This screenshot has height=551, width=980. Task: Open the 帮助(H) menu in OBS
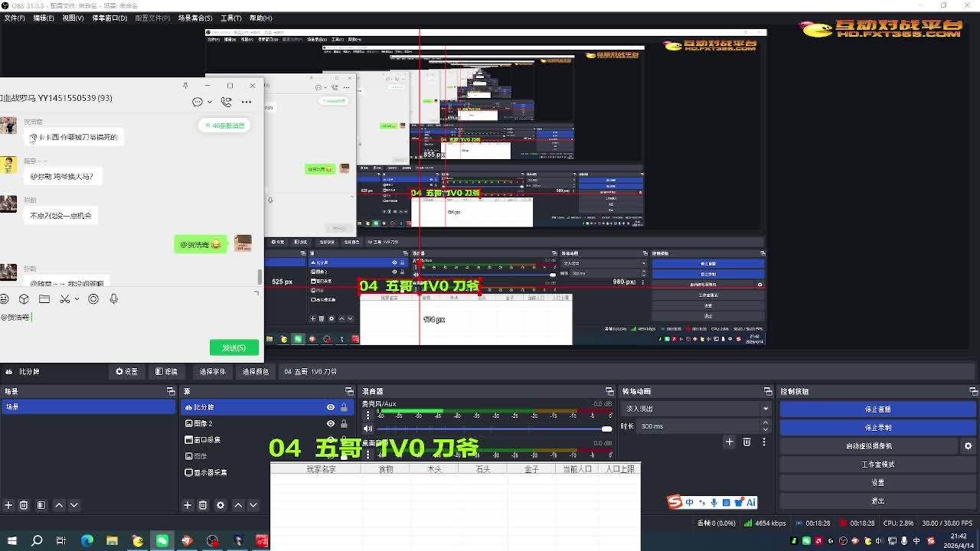coord(260,18)
